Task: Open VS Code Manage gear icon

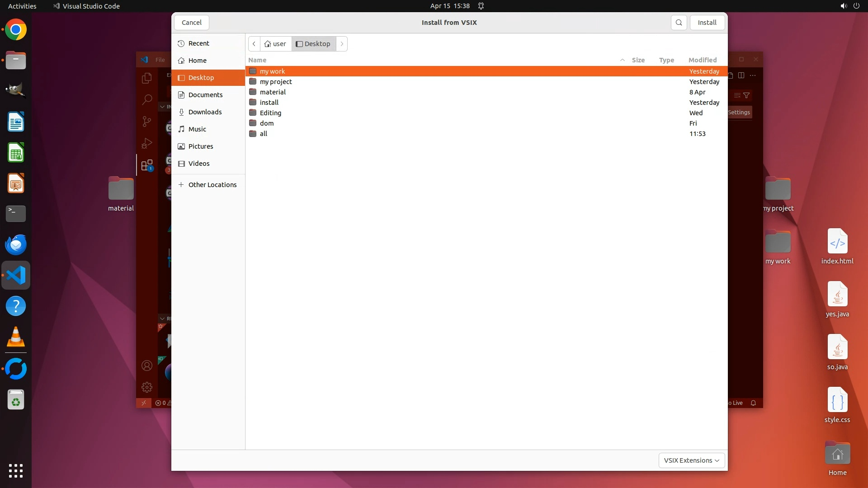Action: click(x=146, y=387)
